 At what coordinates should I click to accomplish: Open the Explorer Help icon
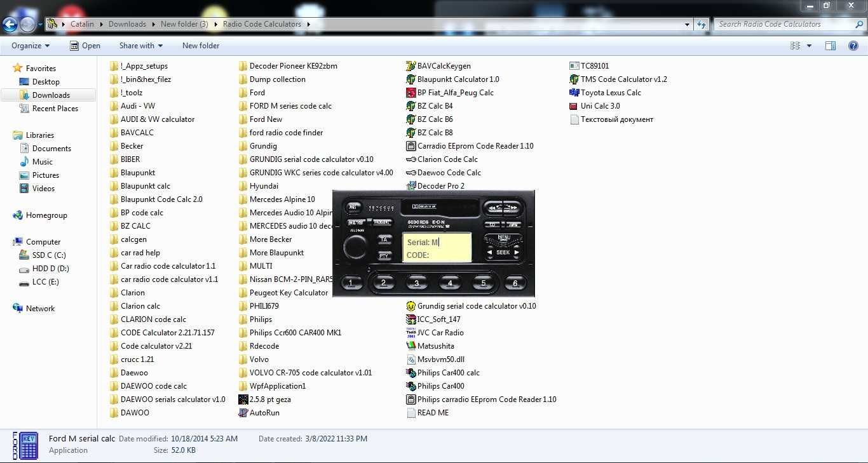pos(853,46)
